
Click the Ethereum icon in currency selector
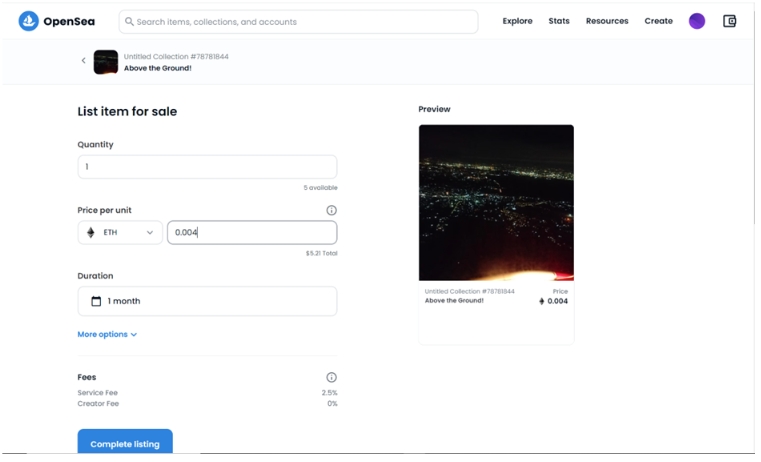point(91,232)
